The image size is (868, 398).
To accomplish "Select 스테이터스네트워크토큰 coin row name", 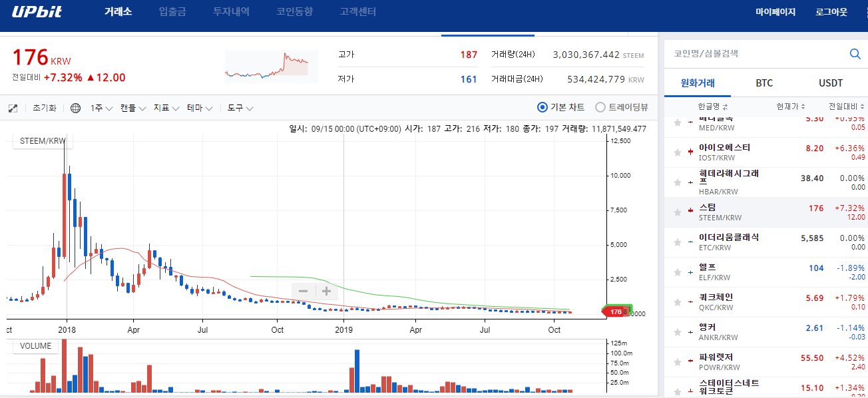I will [x=729, y=387].
